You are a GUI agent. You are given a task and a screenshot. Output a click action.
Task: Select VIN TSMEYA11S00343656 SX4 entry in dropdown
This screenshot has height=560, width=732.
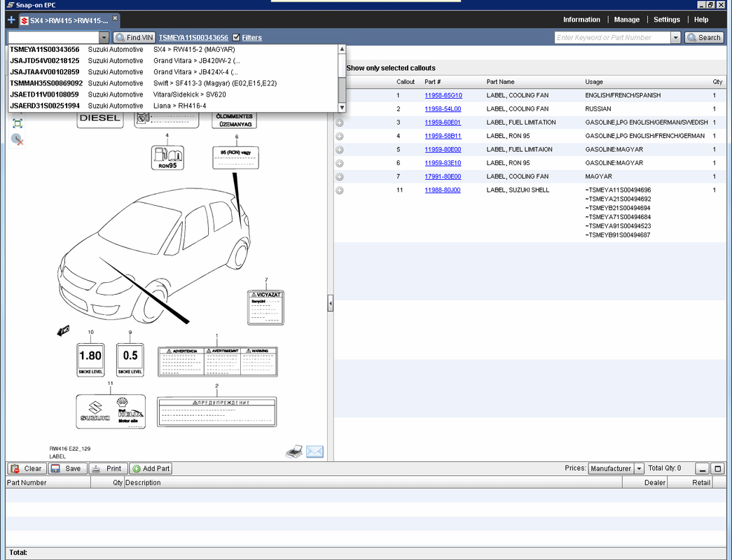click(173, 50)
